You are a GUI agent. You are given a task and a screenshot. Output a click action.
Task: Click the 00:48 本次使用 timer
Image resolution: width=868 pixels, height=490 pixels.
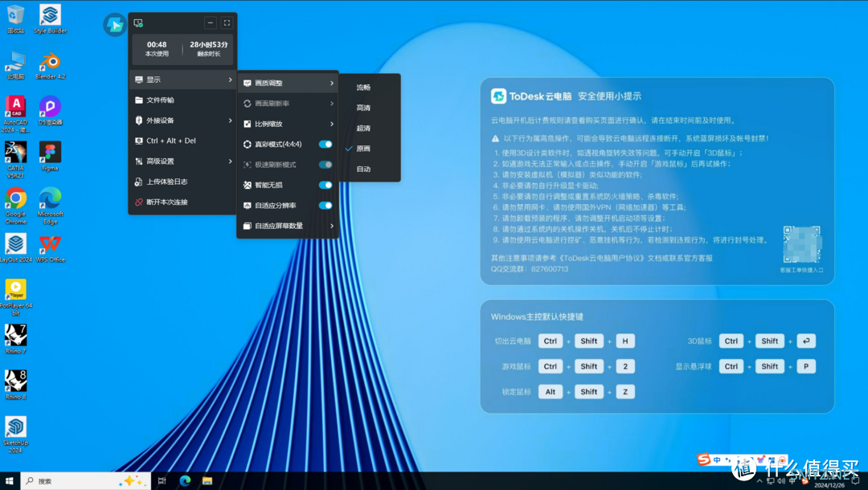(x=157, y=49)
